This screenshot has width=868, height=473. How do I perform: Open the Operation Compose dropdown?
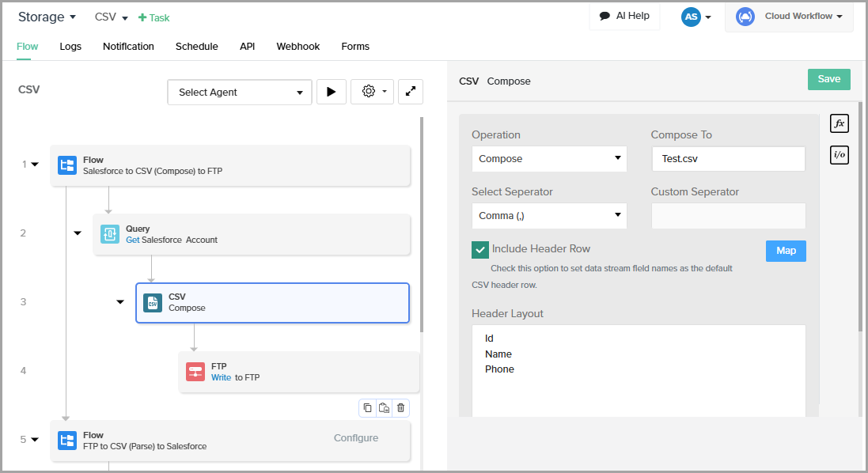pyautogui.click(x=548, y=159)
